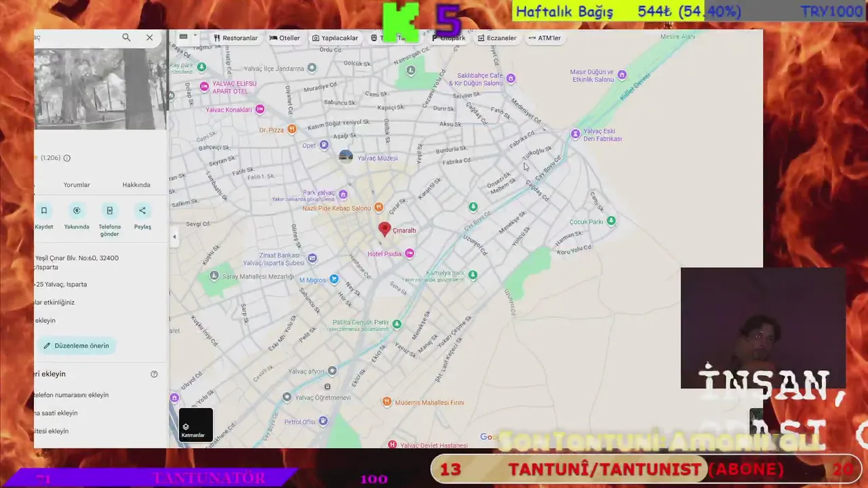868x488 pixels.
Task: Select Yalvaç Müzesi map marker
Action: point(346,157)
